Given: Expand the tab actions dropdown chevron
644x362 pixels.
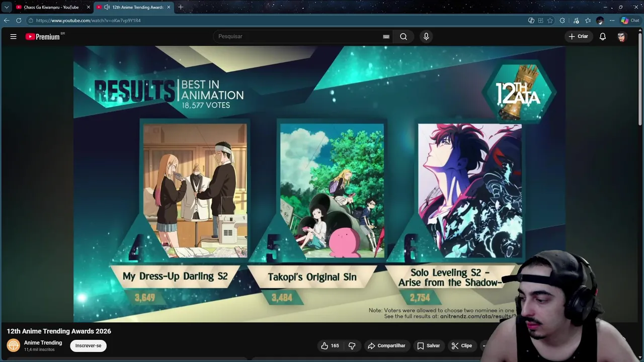Looking at the screenshot, I should (x=6, y=7).
